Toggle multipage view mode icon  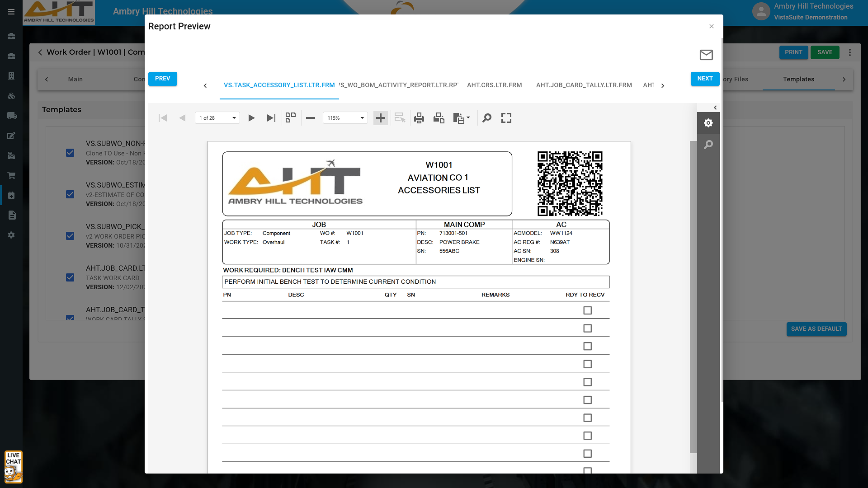tap(291, 118)
